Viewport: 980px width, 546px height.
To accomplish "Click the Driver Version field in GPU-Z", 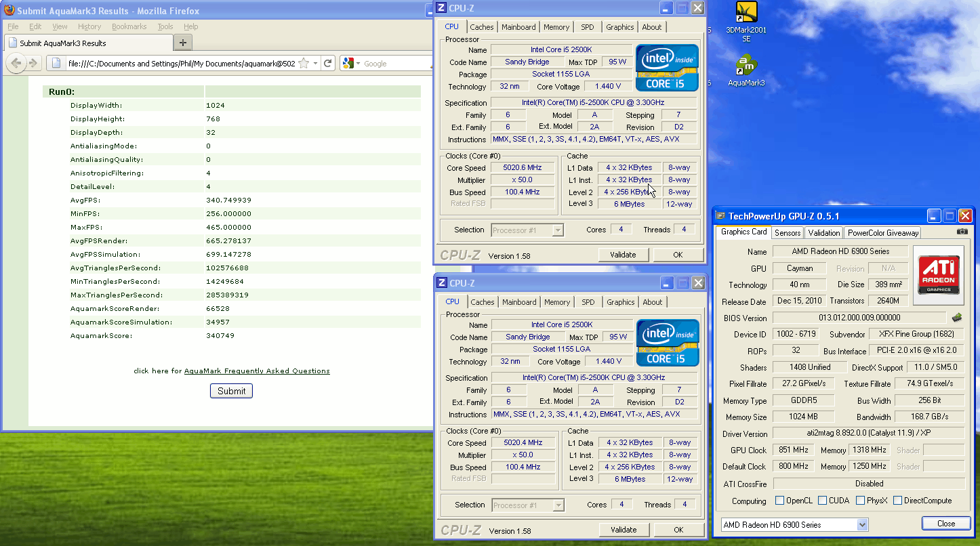I will pos(869,434).
